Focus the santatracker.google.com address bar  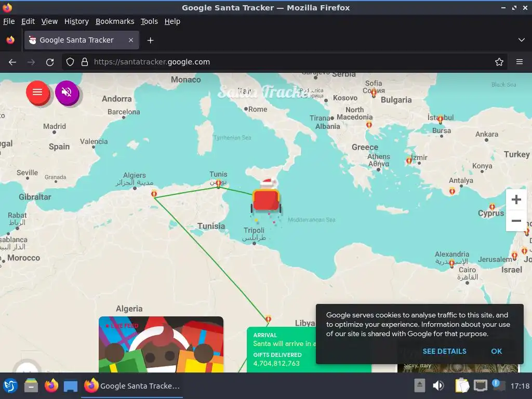[284, 62]
